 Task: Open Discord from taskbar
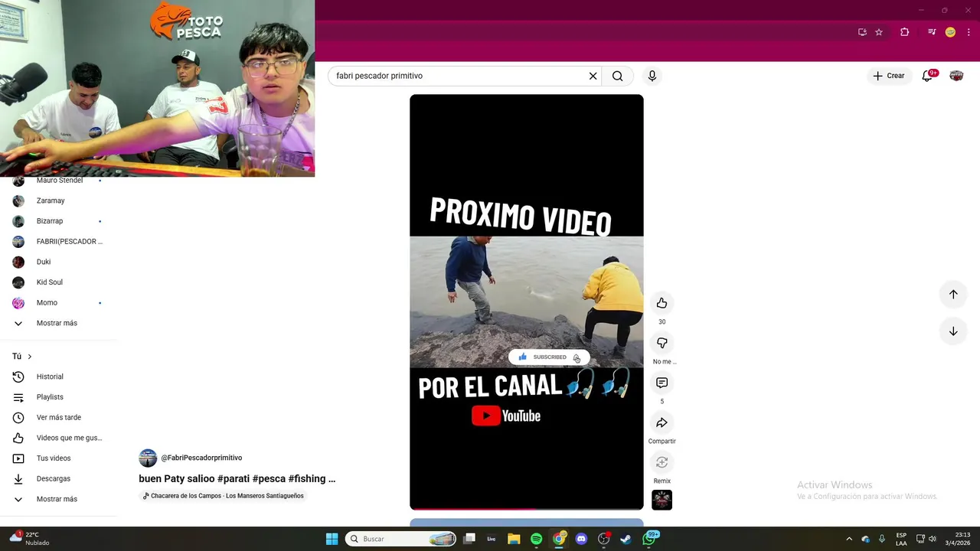(581, 539)
